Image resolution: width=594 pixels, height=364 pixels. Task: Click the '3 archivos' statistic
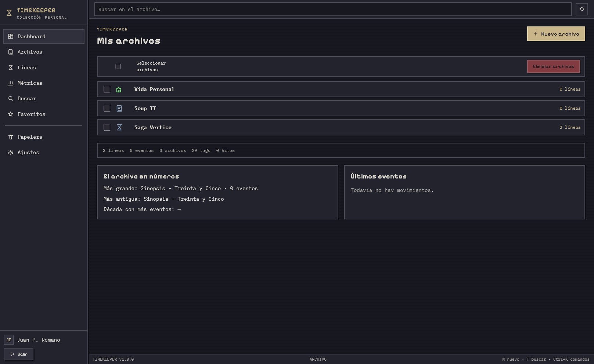click(x=173, y=150)
